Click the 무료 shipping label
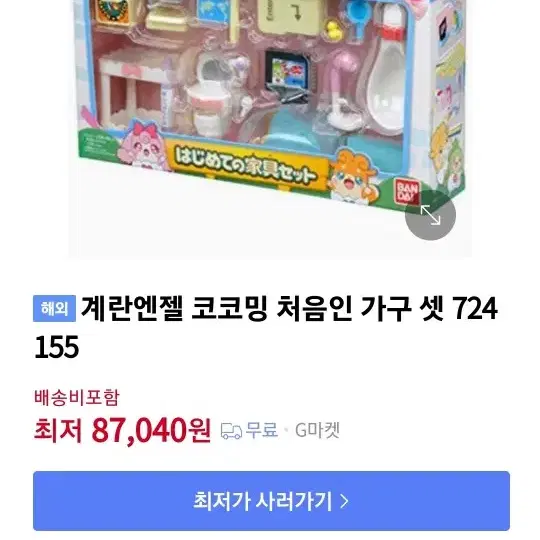This screenshot has height=540, width=540. (262, 430)
